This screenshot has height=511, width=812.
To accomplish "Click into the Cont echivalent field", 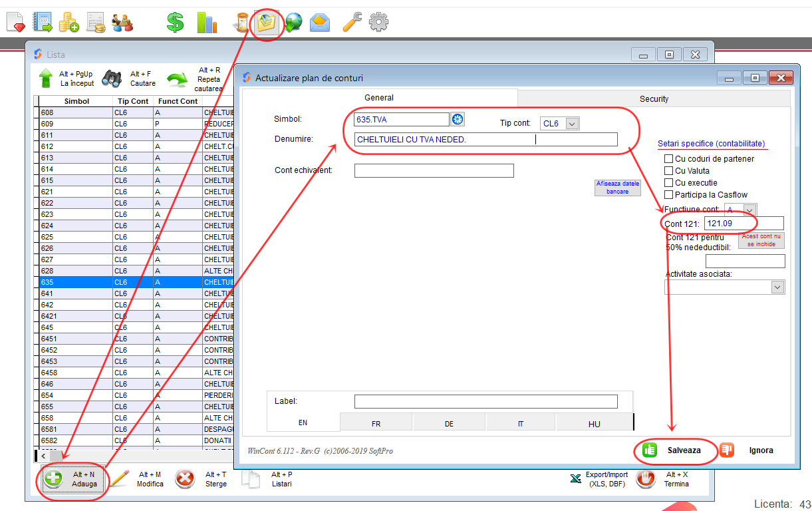I will [434, 171].
